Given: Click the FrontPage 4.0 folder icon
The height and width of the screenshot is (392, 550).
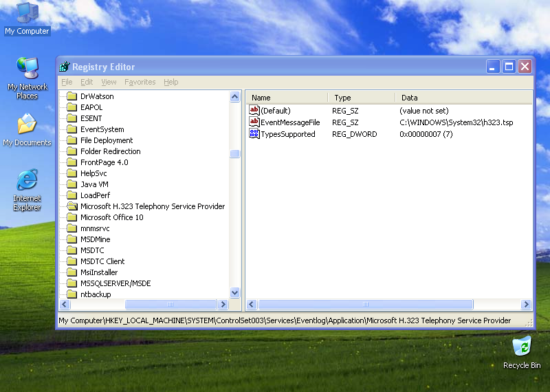Looking at the screenshot, I should click(x=72, y=162).
